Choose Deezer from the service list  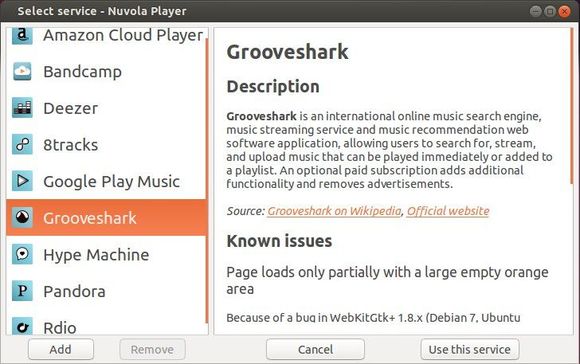71,108
